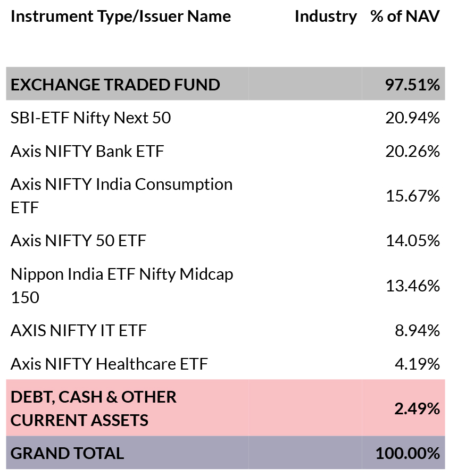Click the 15.67% NAV value
Screen dimensions: 449x476
(413, 196)
